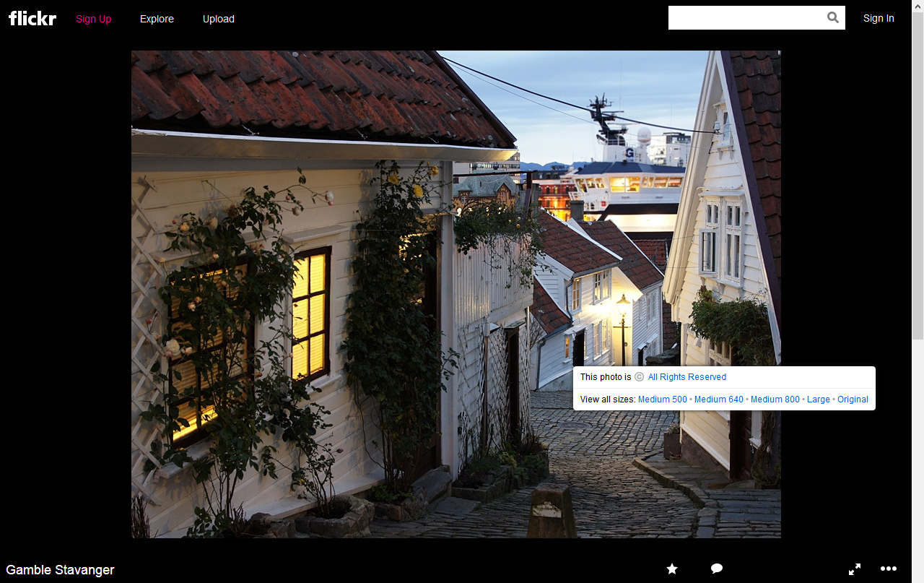The height and width of the screenshot is (583, 924).
Task: View the Medium 640 size
Action: click(718, 400)
